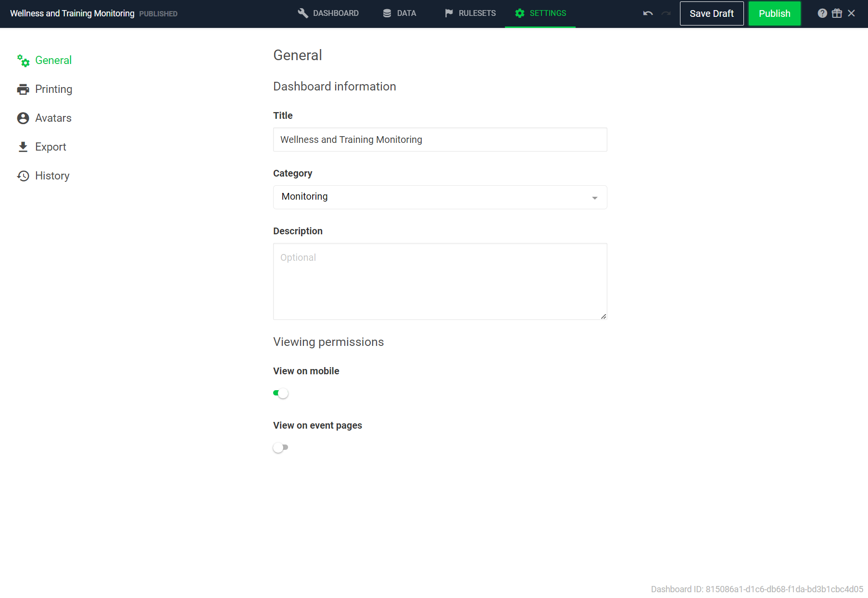Click the redo arrow icon
The width and height of the screenshot is (868, 598).
coord(666,13)
